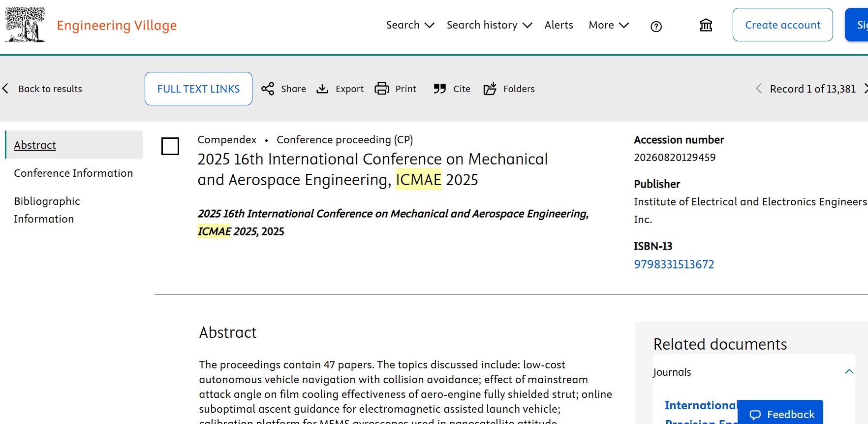The width and height of the screenshot is (868, 424).
Task: Click the FULL TEXT LINKS button
Action: [198, 89]
